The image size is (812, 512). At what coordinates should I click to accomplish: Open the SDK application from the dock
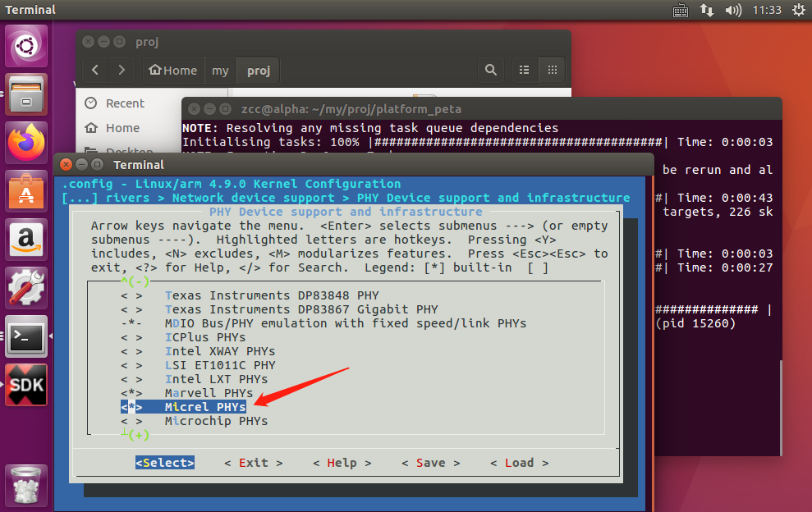tap(25, 385)
